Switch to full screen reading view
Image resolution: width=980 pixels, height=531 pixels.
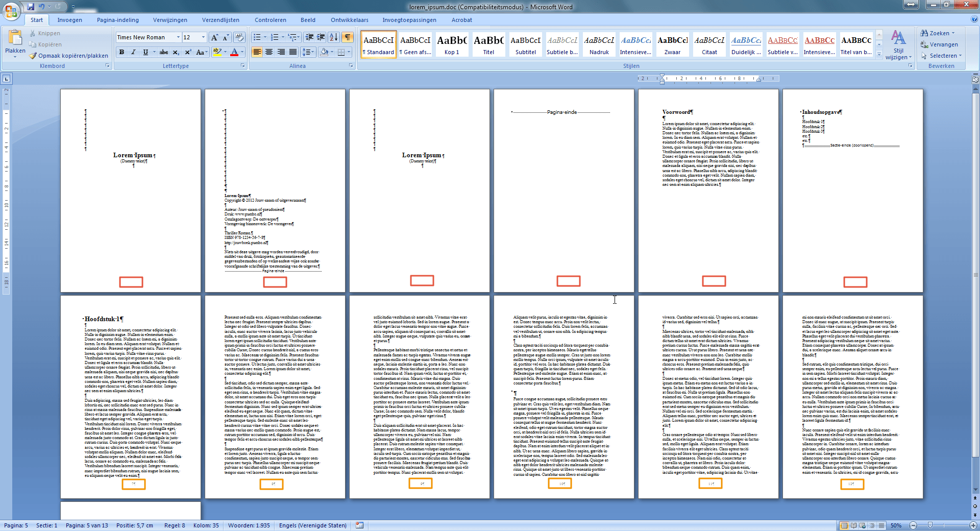tap(853, 525)
